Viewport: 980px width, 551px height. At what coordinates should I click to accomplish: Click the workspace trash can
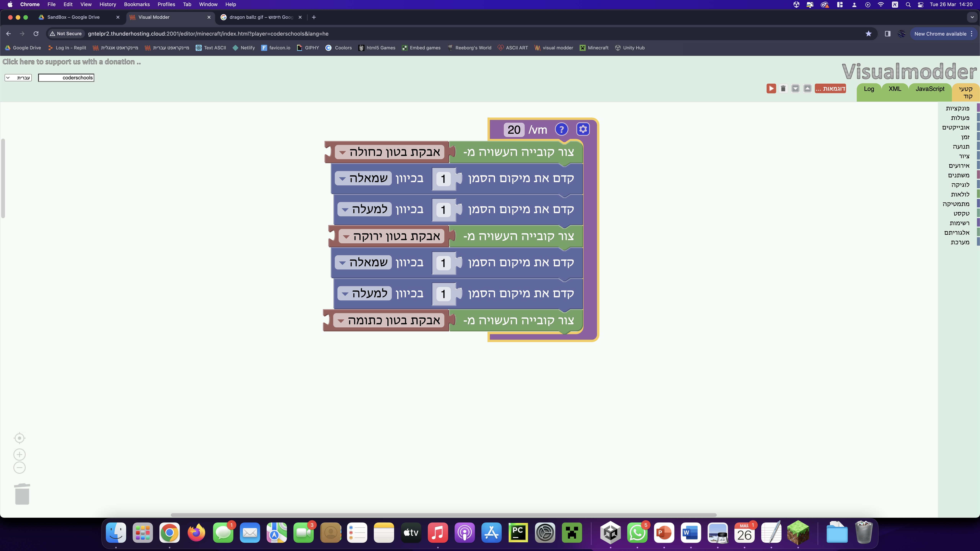(x=22, y=494)
